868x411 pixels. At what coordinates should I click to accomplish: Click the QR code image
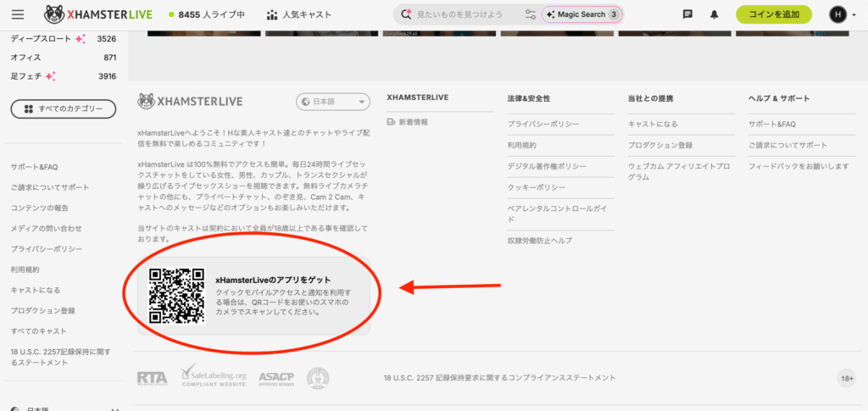pyautogui.click(x=177, y=296)
